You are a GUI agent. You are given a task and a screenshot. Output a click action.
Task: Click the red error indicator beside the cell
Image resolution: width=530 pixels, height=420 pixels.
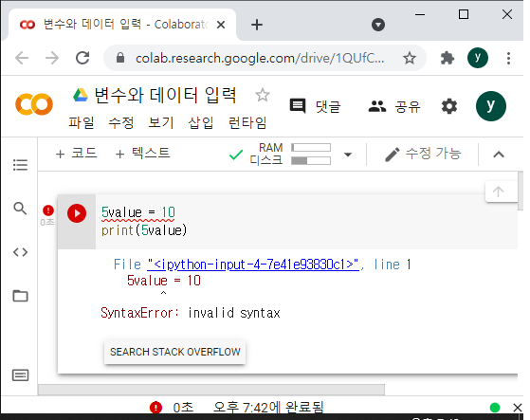coord(48,210)
